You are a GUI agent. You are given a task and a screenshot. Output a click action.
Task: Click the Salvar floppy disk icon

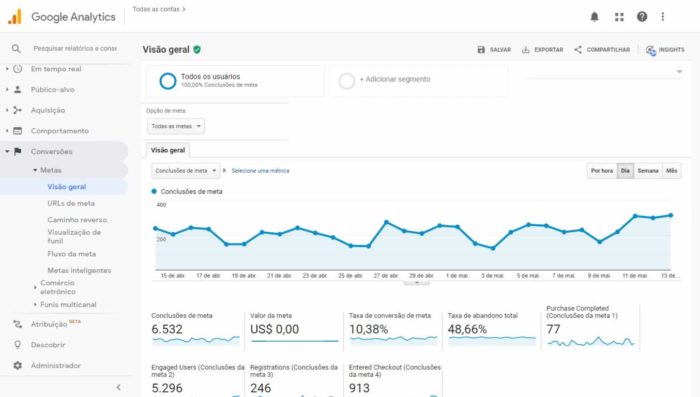(481, 50)
